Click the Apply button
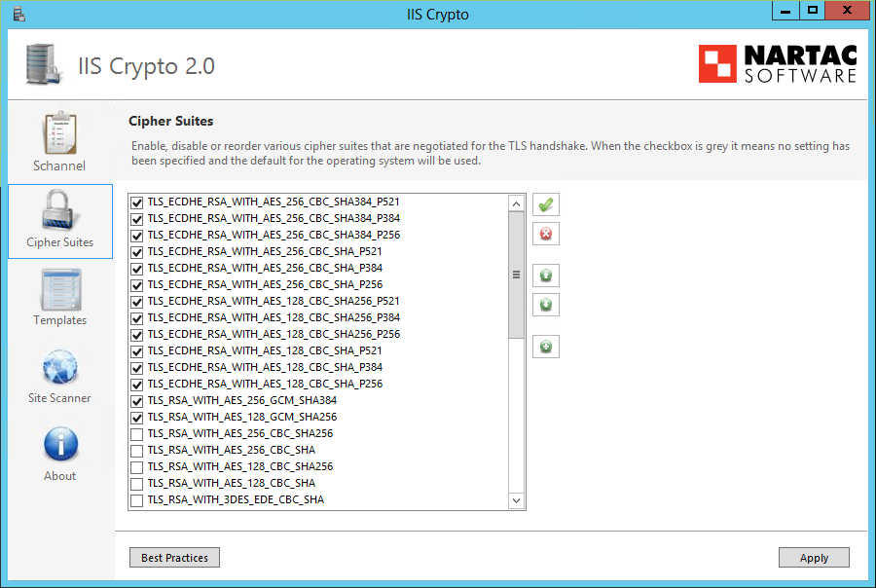876x588 pixels. pos(814,557)
